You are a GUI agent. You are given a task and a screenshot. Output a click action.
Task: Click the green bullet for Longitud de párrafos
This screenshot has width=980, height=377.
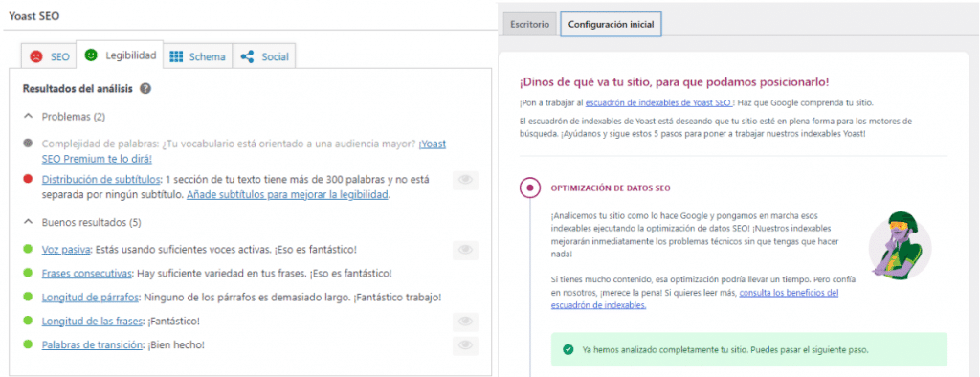[28, 297]
